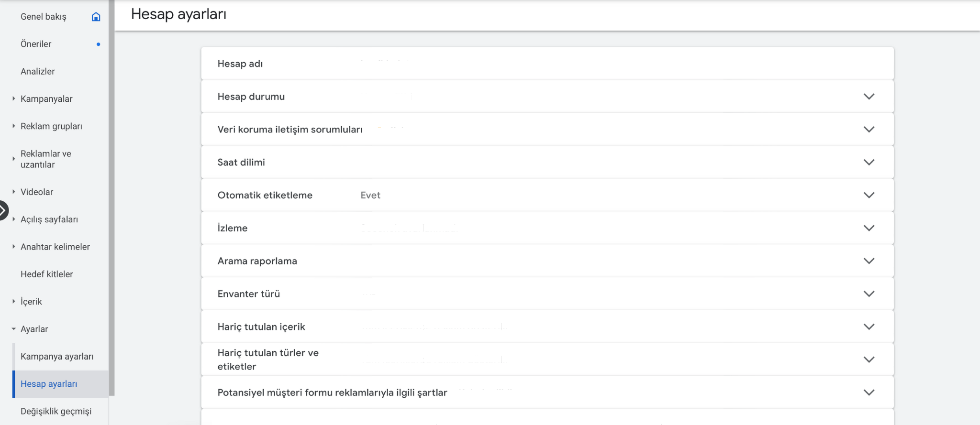Click the blue notification dot next to Öneriler
Screen dimensions: 980x425
click(x=98, y=44)
